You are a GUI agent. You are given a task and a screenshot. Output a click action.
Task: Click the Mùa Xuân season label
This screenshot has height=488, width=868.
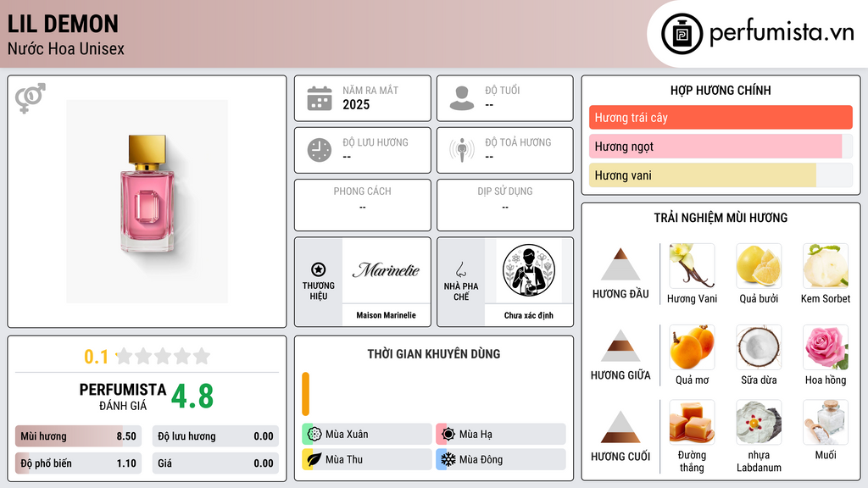[x=347, y=434]
